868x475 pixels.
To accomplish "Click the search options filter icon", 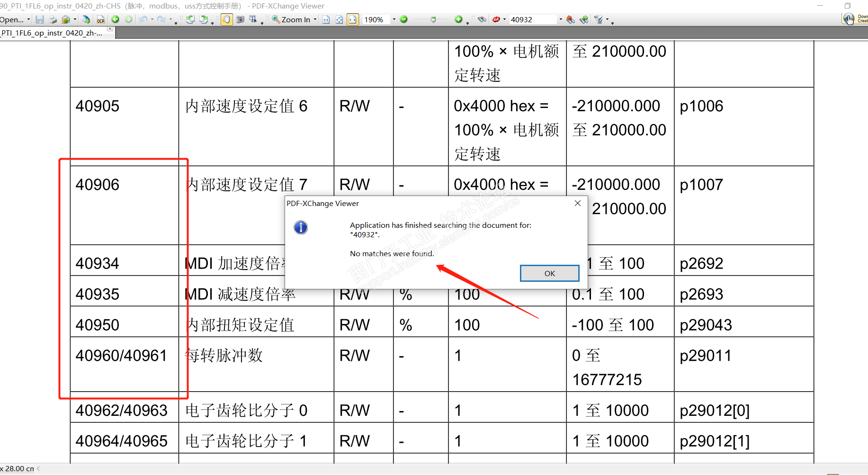I will click(599, 19).
